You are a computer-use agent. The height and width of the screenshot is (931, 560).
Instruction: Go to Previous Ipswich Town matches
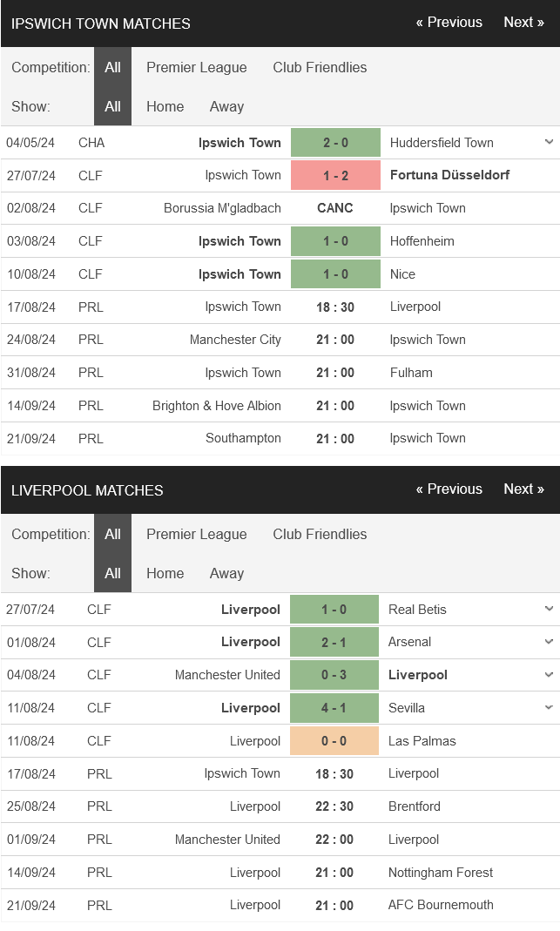449,22
